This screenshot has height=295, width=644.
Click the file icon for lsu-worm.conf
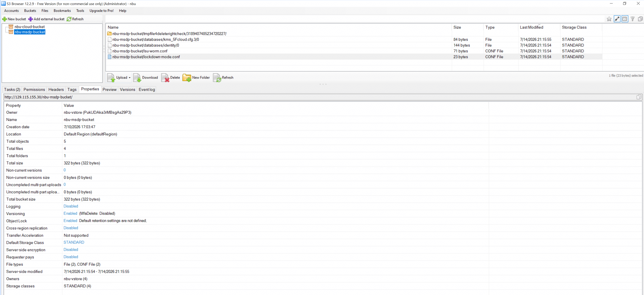click(110, 51)
